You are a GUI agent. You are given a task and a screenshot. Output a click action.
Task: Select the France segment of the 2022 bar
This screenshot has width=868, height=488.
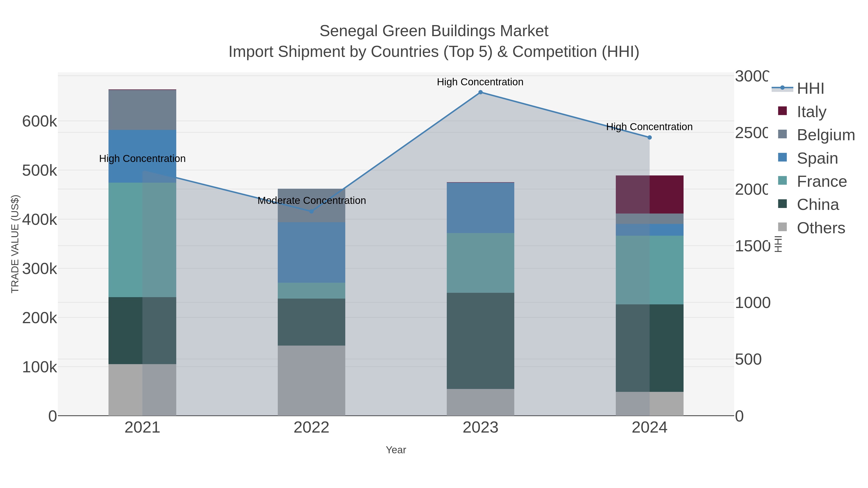pos(311,291)
